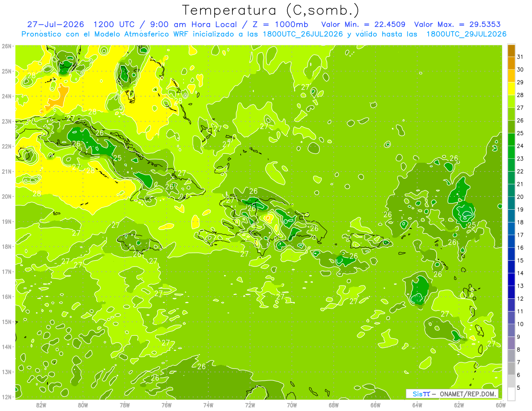Image resolution: width=532 pixels, height=411 pixels.
Task: Click the value 24 in the color legend
Action: (x=520, y=146)
